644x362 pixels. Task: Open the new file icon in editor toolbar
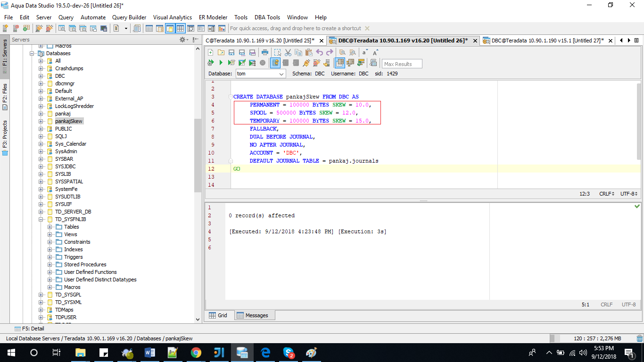pyautogui.click(x=210, y=52)
